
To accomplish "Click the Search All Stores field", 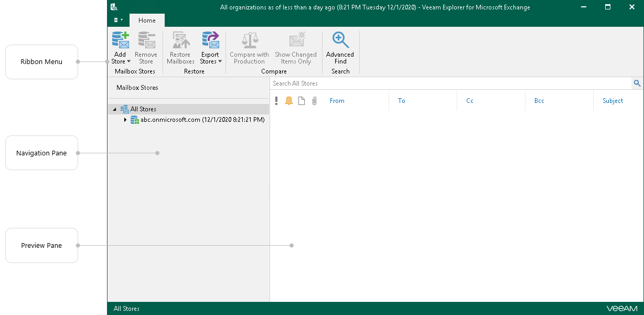I will 452,83.
